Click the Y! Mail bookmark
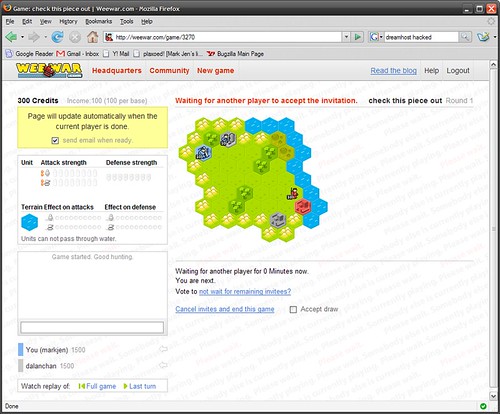 [x=117, y=54]
